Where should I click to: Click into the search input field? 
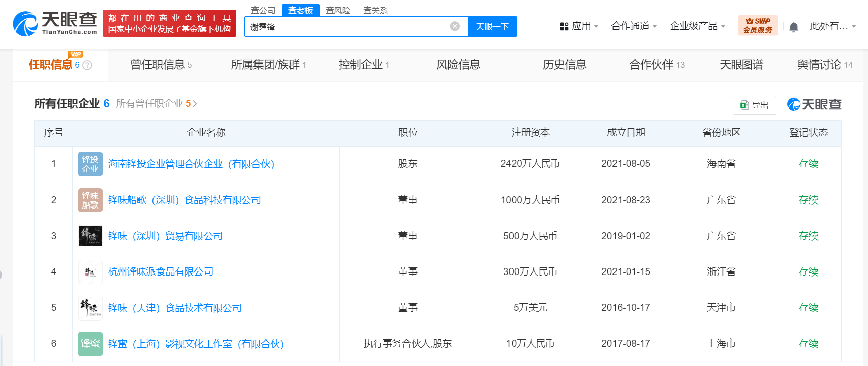click(x=348, y=26)
